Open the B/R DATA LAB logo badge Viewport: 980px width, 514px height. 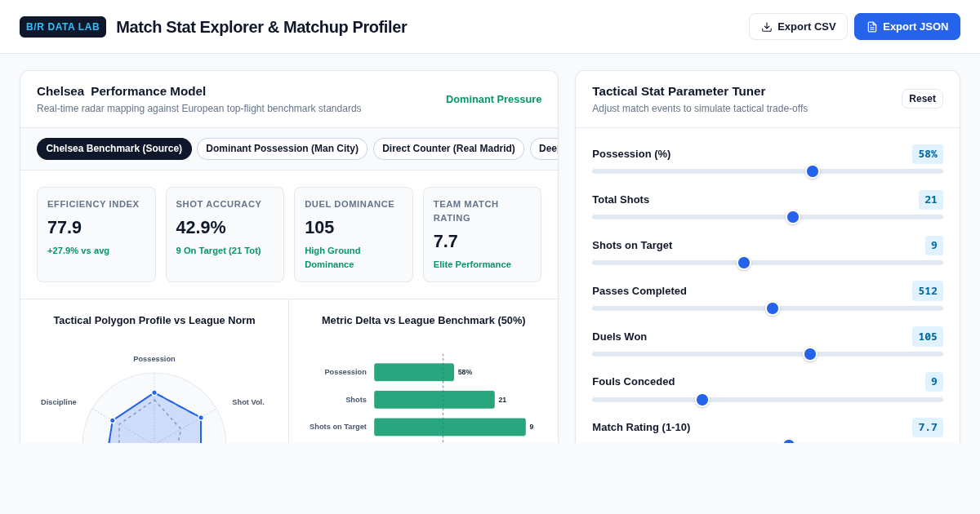click(x=63, y=27)
